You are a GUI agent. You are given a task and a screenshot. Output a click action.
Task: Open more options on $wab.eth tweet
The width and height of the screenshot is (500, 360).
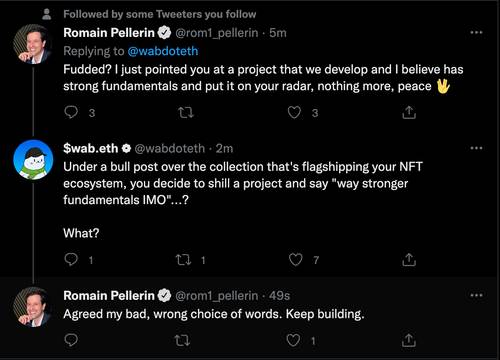476,148
